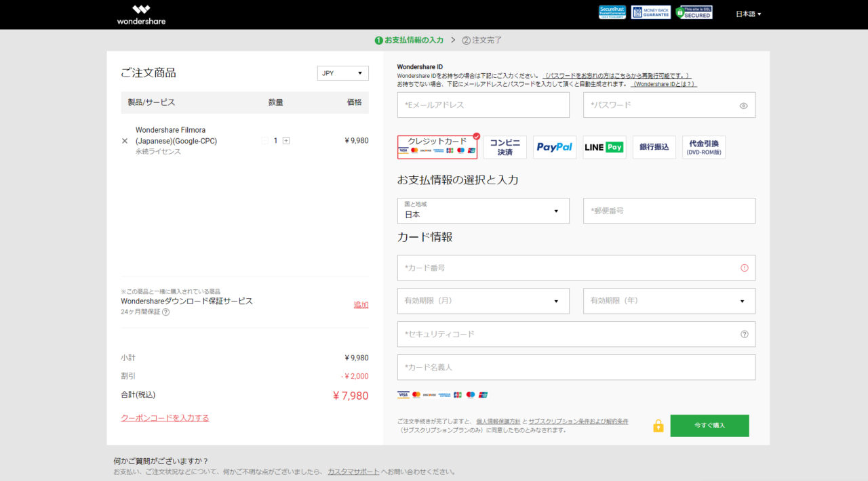
Task: Click the Wondershare logo
Action: pyautogui.click(x=141, y=14)
